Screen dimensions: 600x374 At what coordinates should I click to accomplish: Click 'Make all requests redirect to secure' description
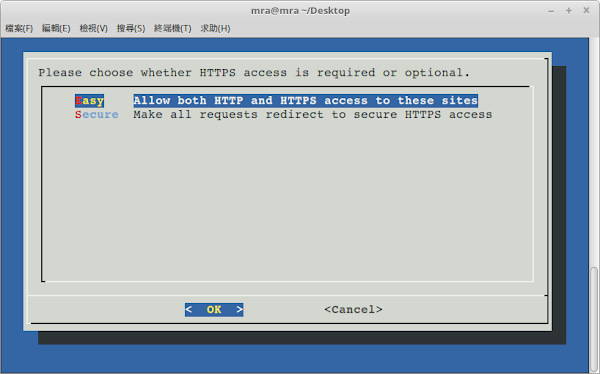pos(313,114)
